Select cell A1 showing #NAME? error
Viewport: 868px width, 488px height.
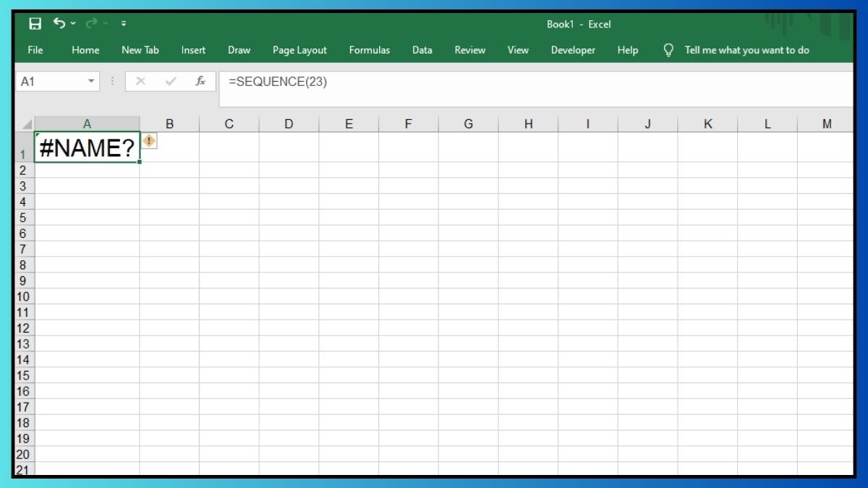[87, 148]
